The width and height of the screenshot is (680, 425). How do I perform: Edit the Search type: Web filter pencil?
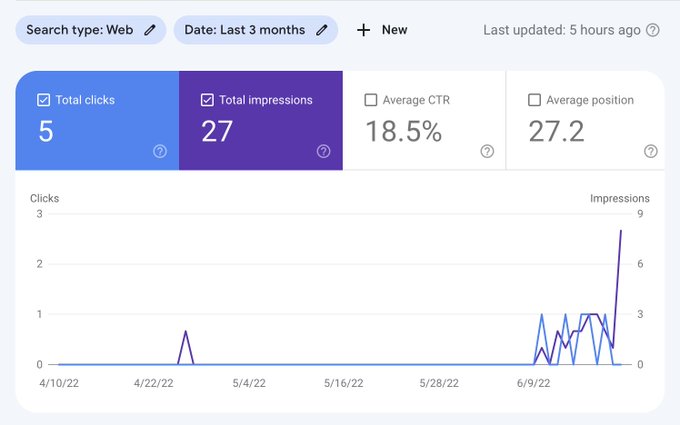[150, 30]
